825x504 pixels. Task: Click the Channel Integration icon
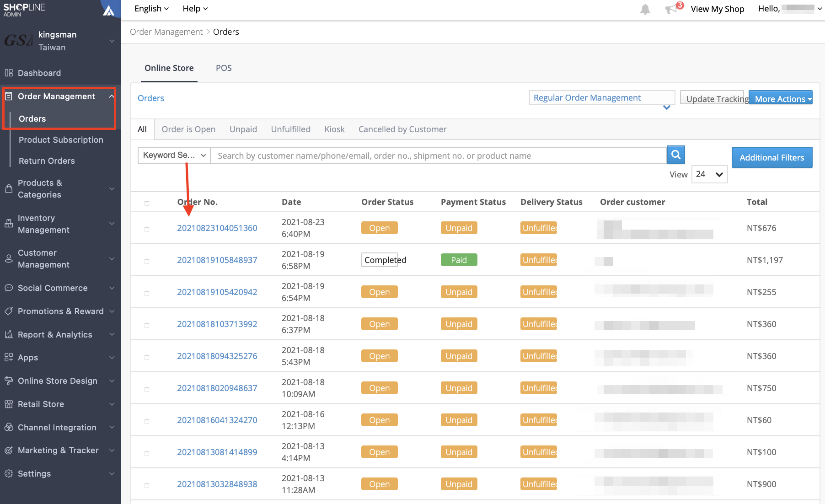9,427
